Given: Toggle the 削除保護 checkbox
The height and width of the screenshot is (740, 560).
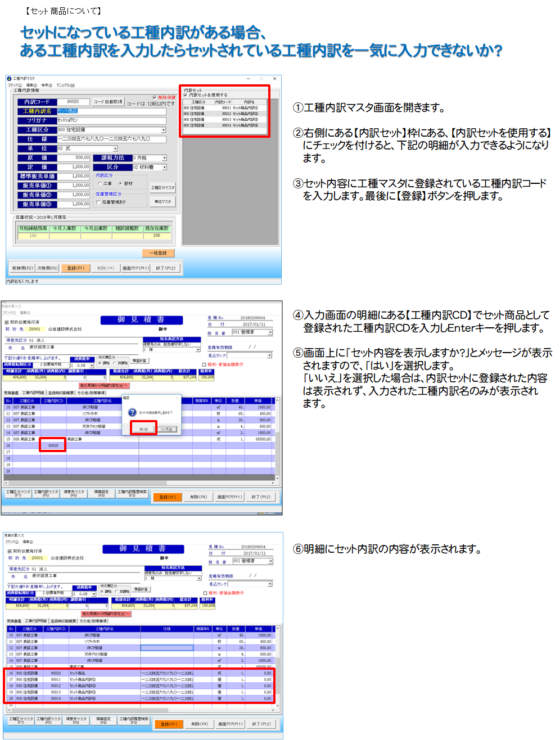Looking at the screenshot, I should [x=155, y=97].
